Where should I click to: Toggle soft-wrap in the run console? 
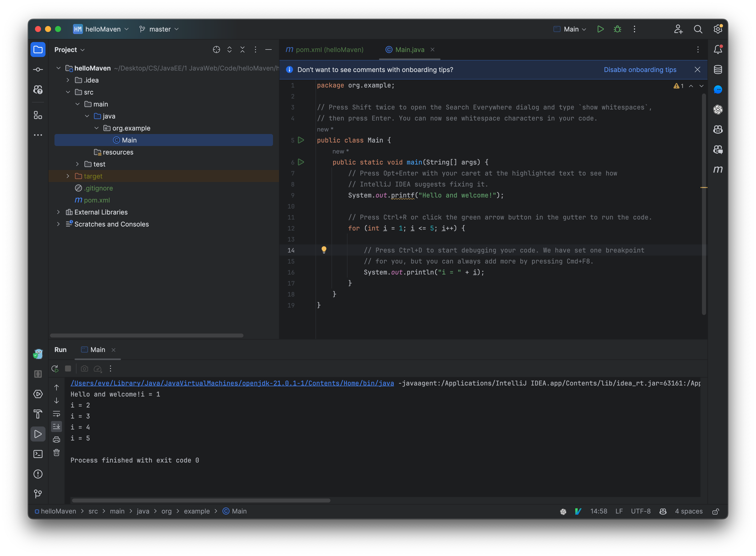point(56,414)
